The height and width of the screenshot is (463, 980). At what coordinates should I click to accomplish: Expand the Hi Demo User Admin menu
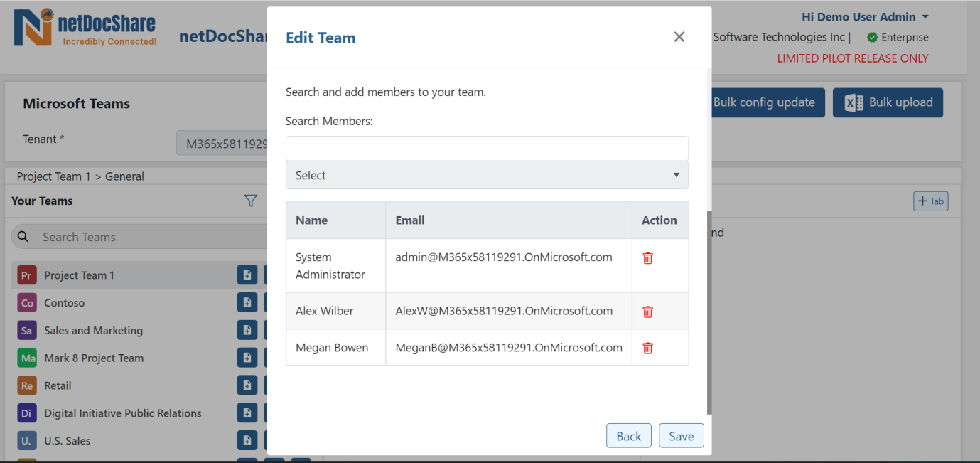click(x=865, y=16)
